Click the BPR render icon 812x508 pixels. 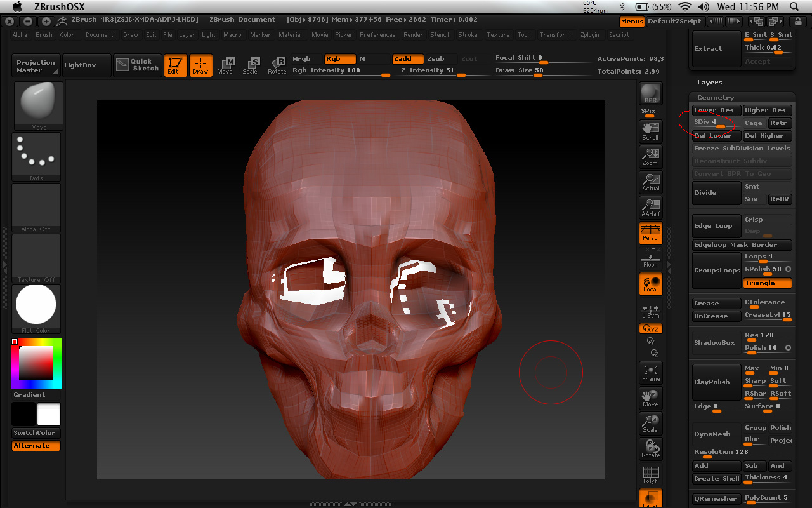point(651,95)
